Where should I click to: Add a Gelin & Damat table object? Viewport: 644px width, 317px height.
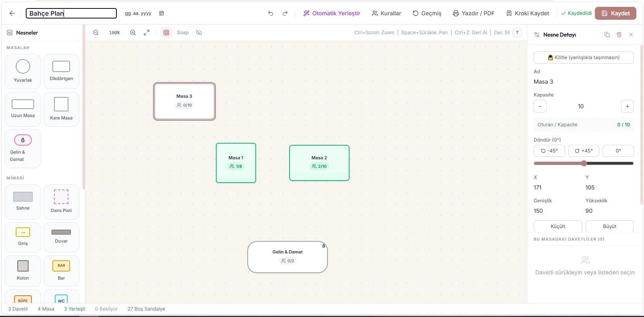click(x=23, y=148)
